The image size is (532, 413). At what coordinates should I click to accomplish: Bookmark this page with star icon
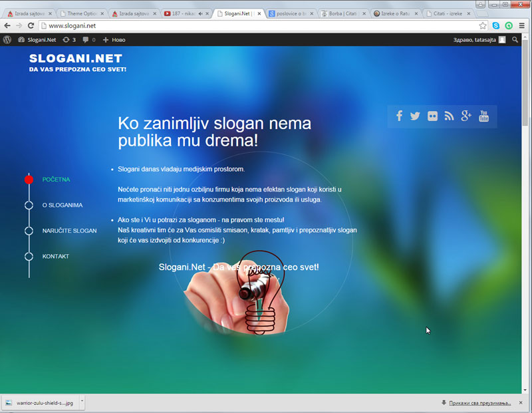[x=483, y=25]
